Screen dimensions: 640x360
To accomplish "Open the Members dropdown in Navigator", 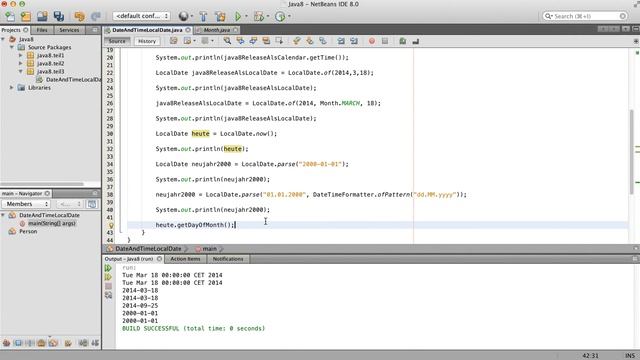I will 26,204.
